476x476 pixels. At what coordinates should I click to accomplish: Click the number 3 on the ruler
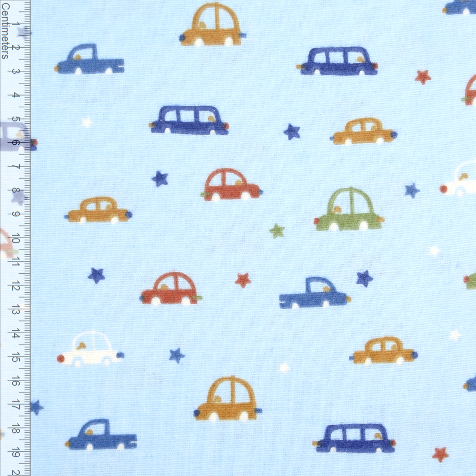(16, 72)
